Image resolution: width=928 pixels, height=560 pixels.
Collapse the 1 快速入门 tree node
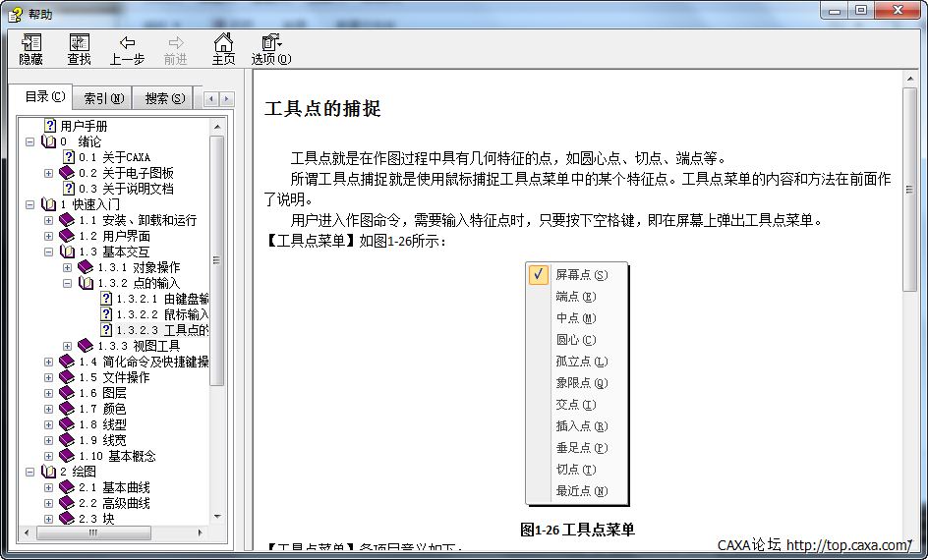click(x=29, y=204)
